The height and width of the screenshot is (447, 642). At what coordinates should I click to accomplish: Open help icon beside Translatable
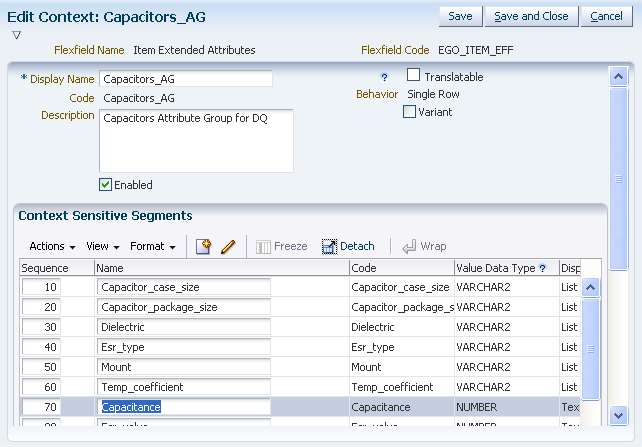coord(384,77)
